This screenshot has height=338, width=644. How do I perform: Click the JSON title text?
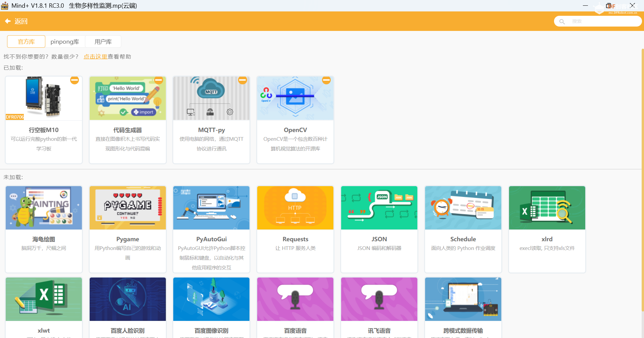pos(379,239)
